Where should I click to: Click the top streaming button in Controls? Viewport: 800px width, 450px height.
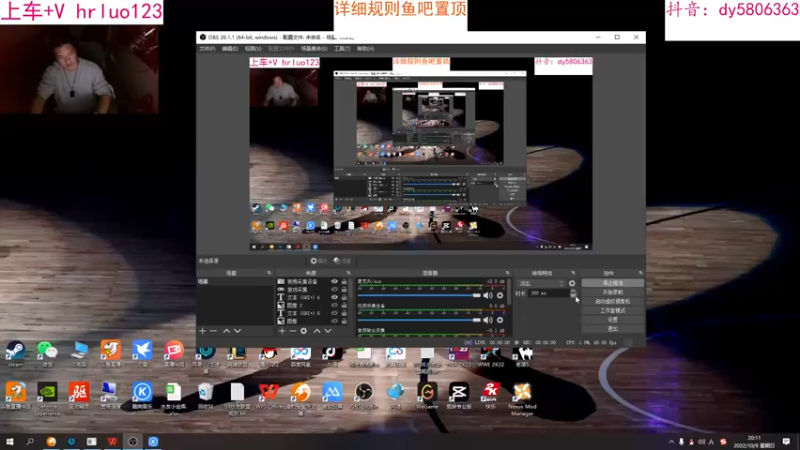612,283
